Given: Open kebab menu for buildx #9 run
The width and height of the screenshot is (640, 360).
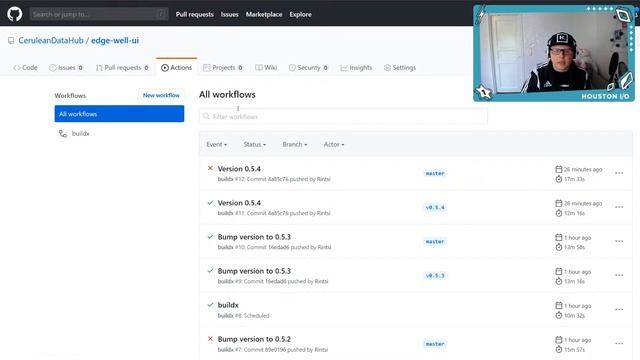Looking at the screenshot, I should (619, 275).
